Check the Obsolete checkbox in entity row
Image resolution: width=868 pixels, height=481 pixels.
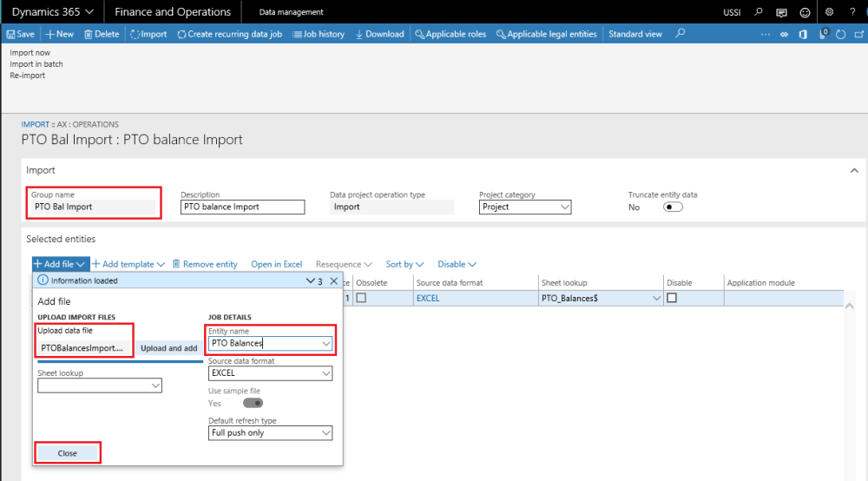coord(361,298)
